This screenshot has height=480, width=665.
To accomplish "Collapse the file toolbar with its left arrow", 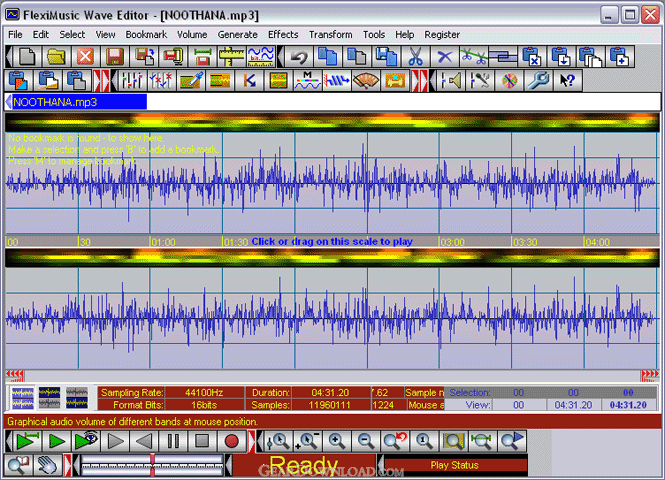I will point(8,56).
